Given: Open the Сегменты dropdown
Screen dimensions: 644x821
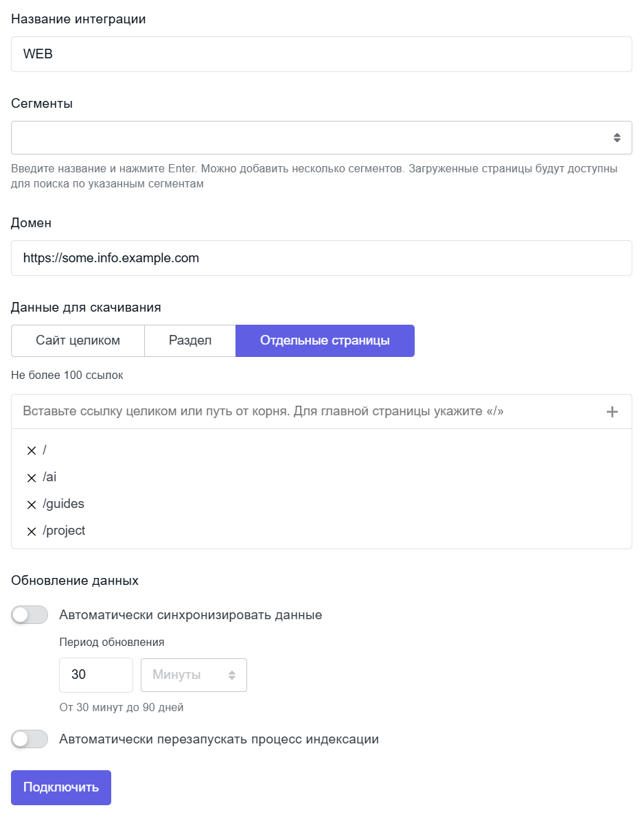Looking at the screenshot, I should click(321, 138).
